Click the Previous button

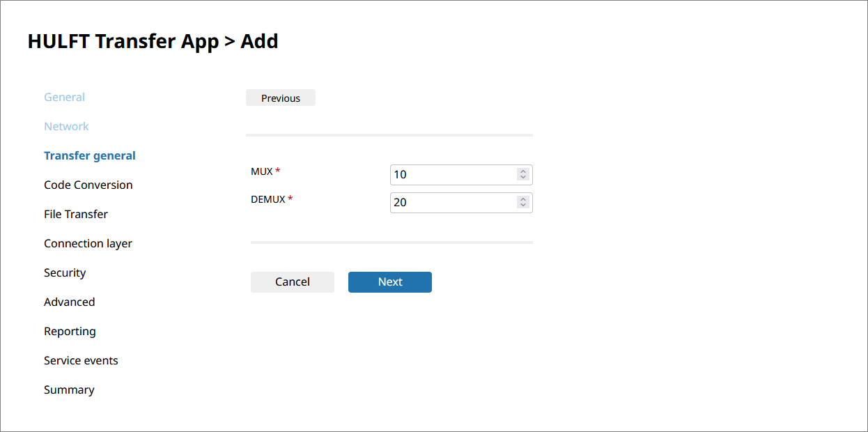tap(281, 98)
